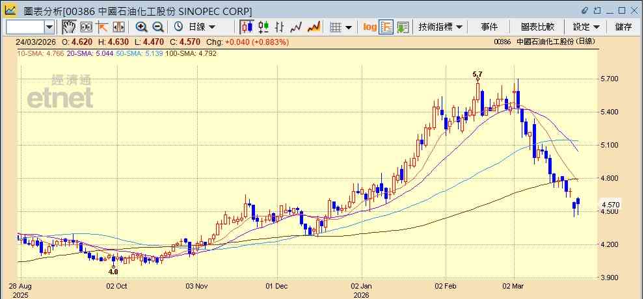Viewport: 644px width, 299px height.
Task: Click the 4.0 low price marker
Action: 113,272
